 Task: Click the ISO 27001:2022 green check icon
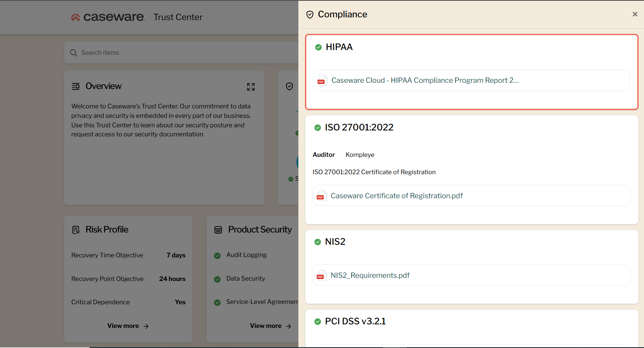point(318,128)
